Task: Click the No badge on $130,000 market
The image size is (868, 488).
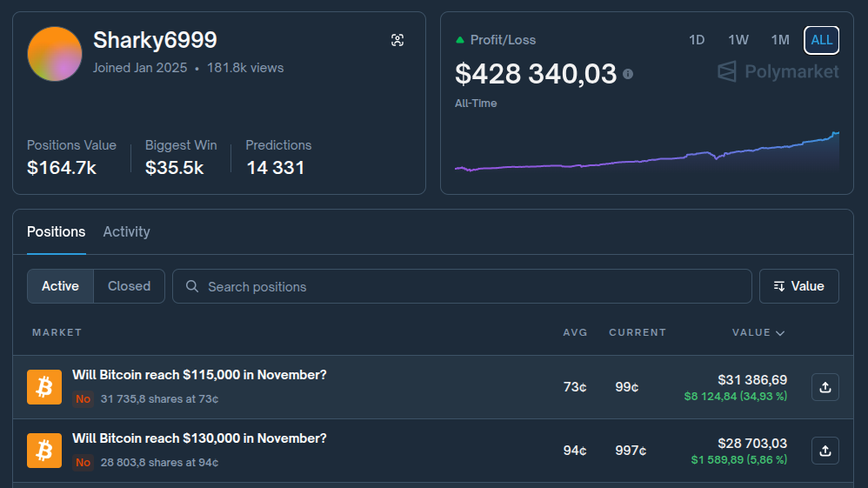Action: (83, 463)
